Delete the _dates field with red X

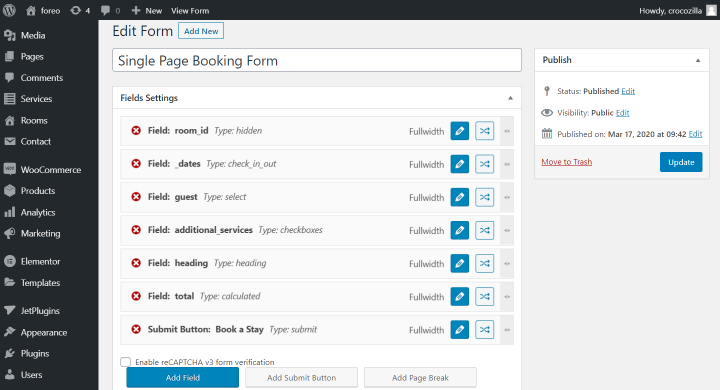[136, 164]
